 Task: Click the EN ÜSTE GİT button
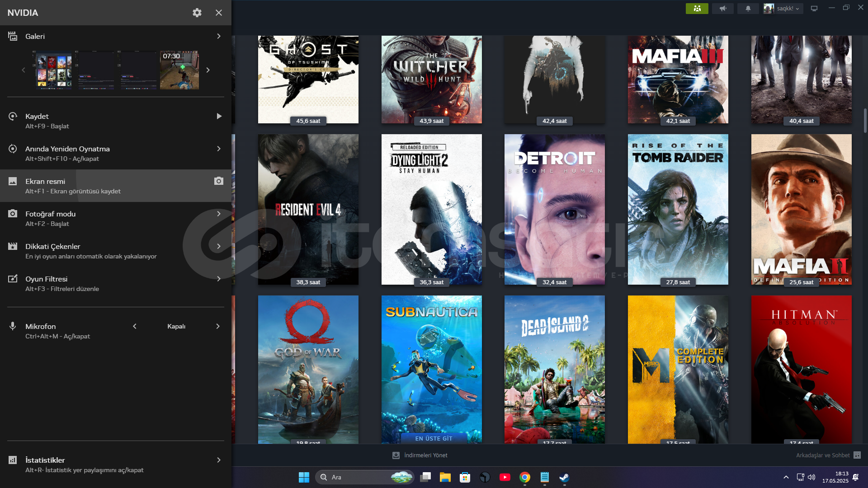click(434, 438)
